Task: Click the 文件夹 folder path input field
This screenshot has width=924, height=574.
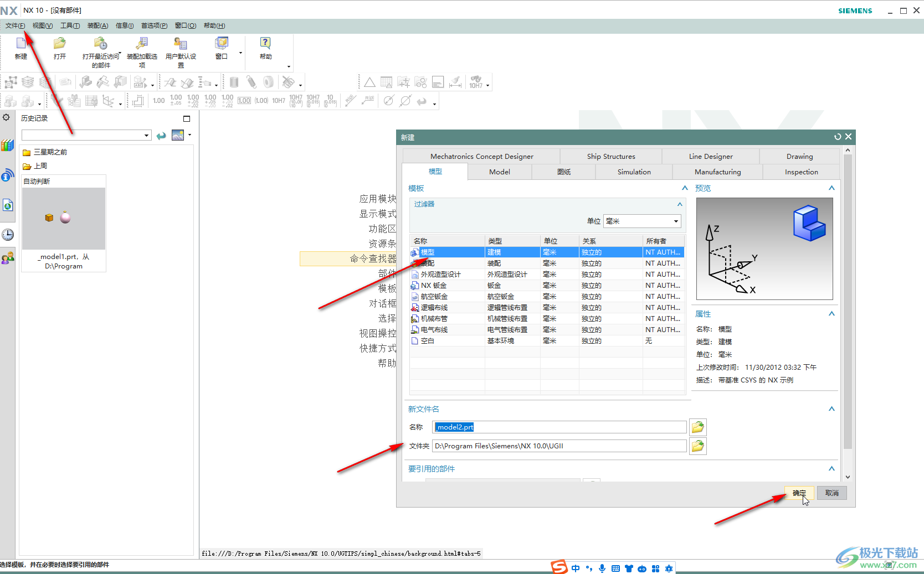Action: tap(559, 446)
